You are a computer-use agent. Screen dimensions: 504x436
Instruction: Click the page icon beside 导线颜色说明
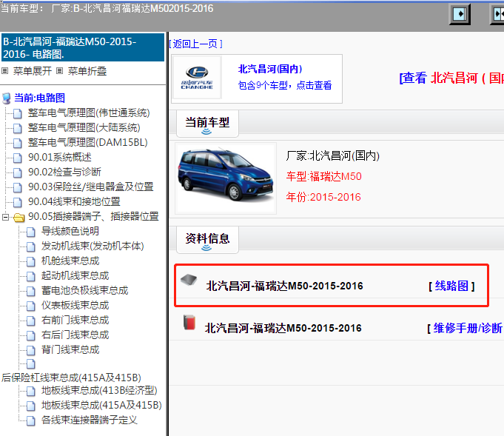click(31, 232)
